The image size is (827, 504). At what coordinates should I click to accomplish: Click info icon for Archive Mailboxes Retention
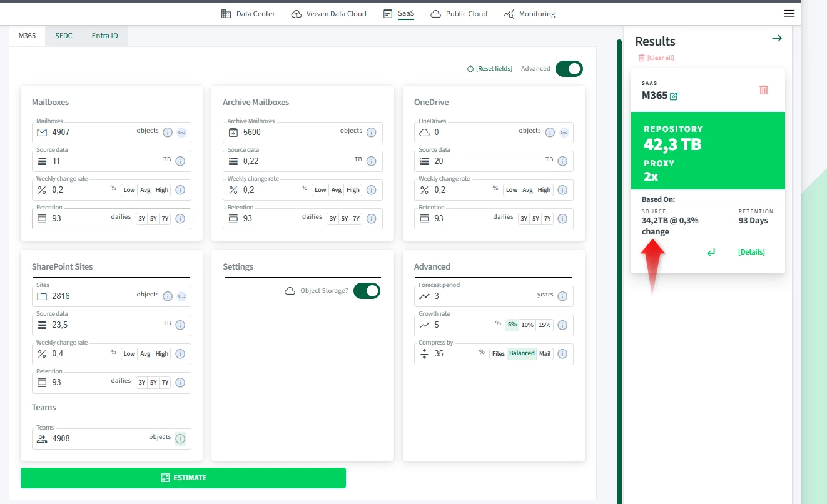371,219
